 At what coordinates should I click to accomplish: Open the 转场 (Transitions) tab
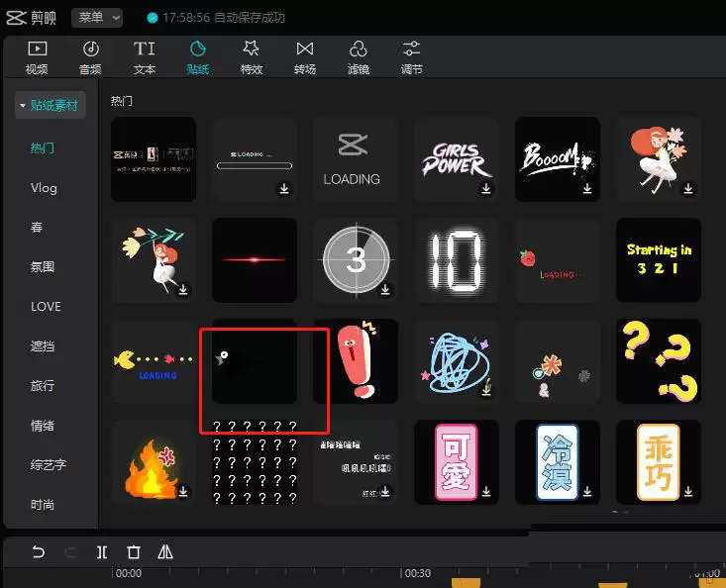[x=305, y=57]
